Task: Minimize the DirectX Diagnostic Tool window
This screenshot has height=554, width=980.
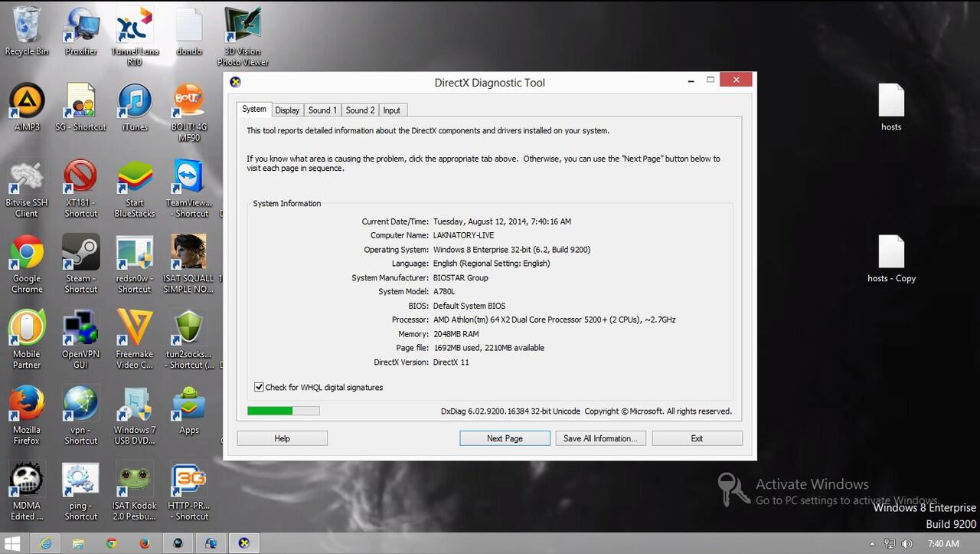Action: (x=689, y=80)
